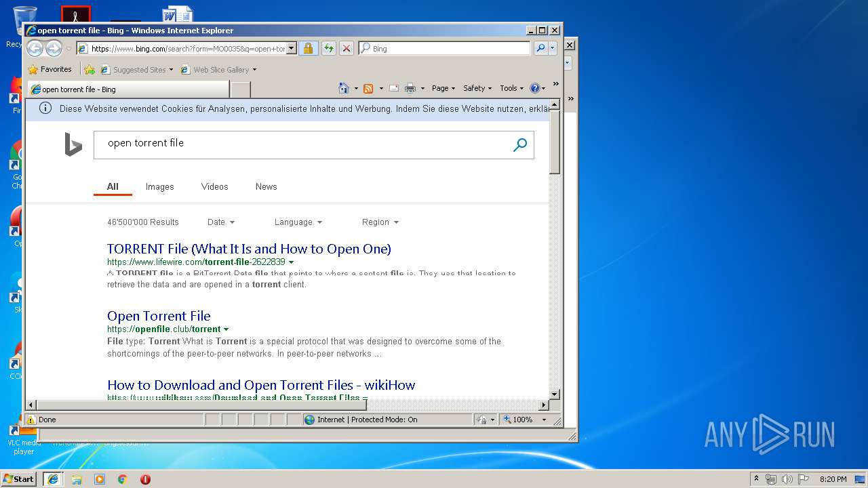Click Internet Explorer taskbar icon
This screenshot has height=488, width=868.
(x=53, y=479)
